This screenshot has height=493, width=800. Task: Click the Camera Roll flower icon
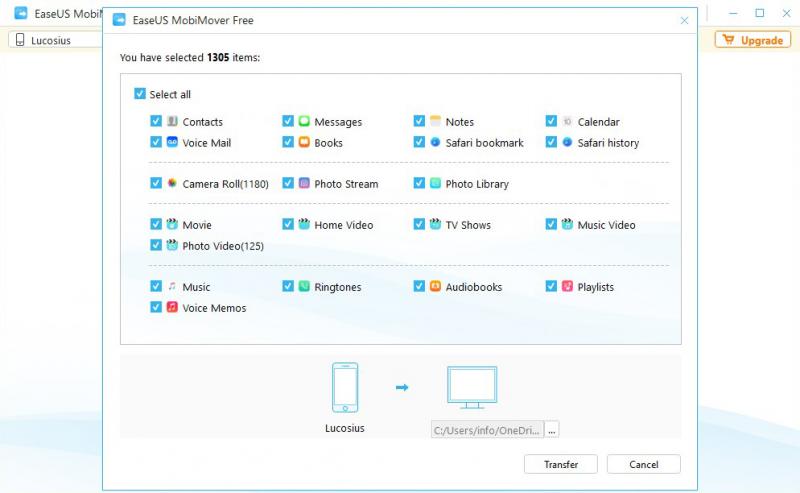click(x=172, y=183)
